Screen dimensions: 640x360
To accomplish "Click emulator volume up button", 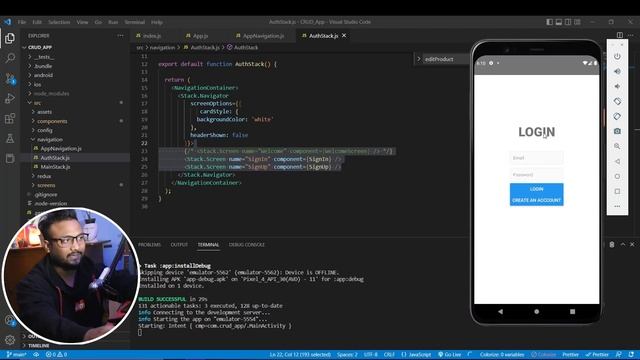I will (x=617, y=71).
